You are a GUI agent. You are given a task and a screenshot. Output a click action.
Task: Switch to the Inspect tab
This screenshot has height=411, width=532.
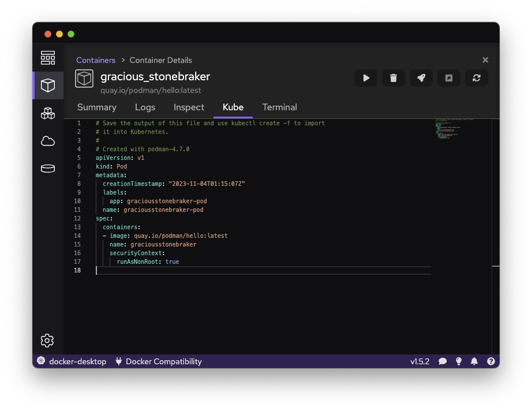[189, 107]
